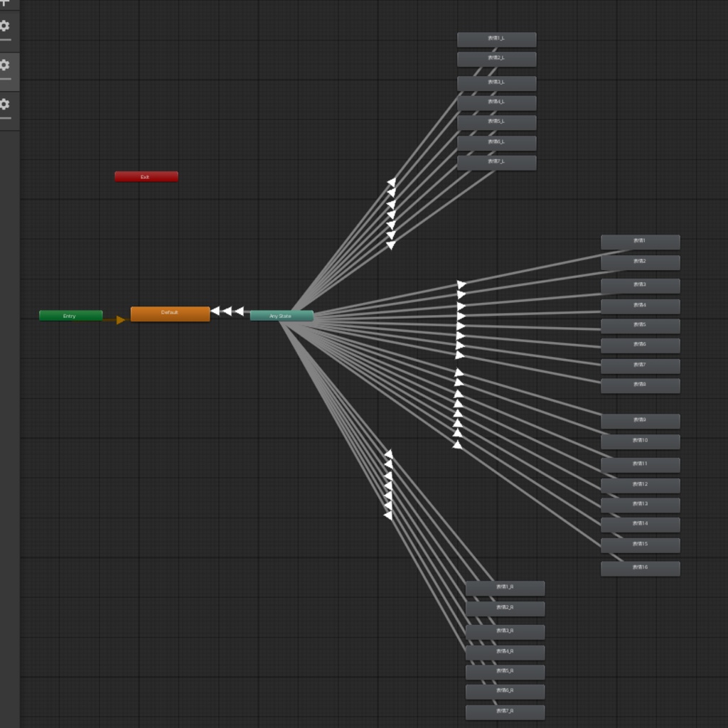Pick the 表情13 state node
The image size is (728, 728).
[x=641, y=505]
